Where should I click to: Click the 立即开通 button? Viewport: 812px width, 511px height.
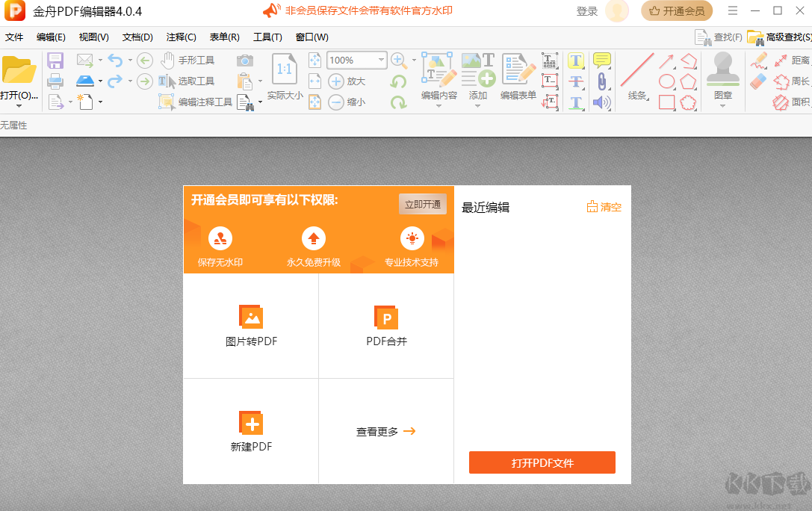pos(422,203)
